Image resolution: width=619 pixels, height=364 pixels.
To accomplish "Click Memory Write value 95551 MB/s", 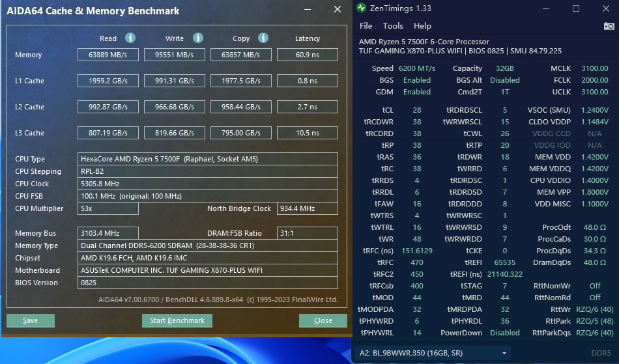I will (x=174, y=55).
